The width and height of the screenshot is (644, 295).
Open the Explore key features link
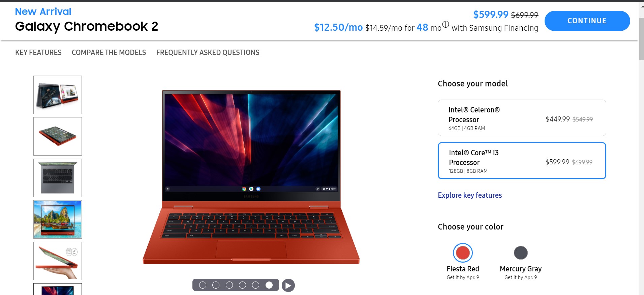click(470, 195)
